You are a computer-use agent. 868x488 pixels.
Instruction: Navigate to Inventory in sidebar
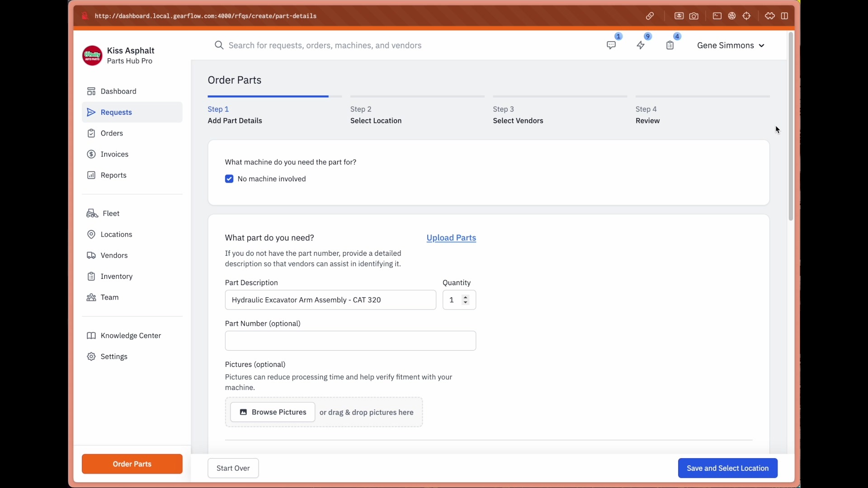click(116, 277)
